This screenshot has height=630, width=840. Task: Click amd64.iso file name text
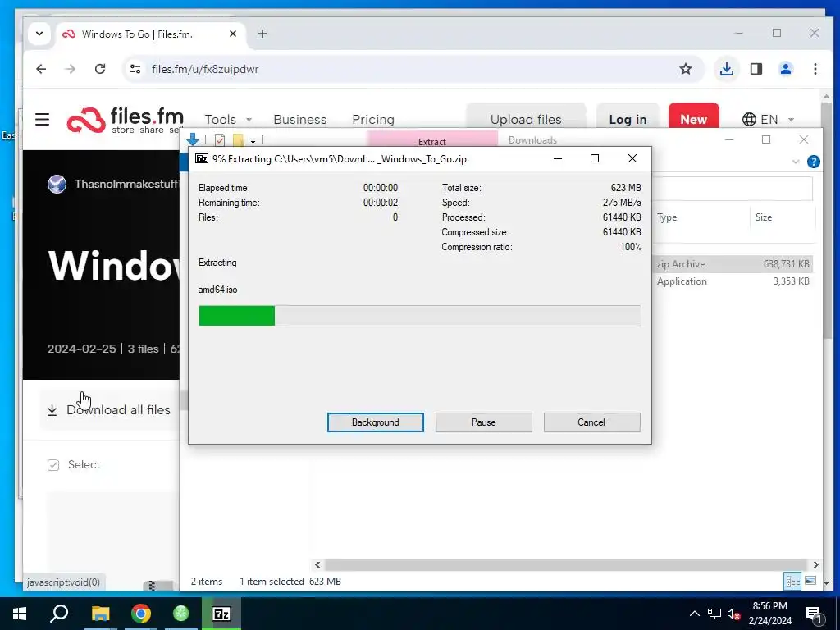pos(217,290)
